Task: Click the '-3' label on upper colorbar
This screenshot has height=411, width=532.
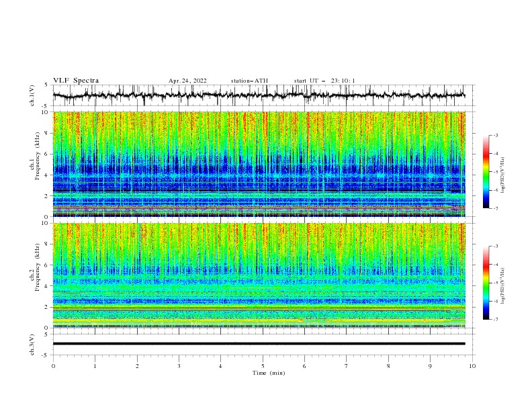Action: (496, 135)
